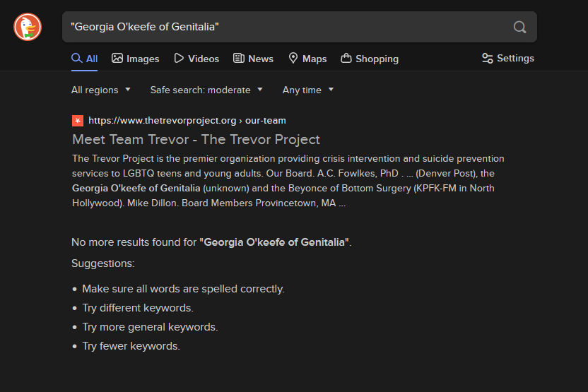Switch to the News tab
The height and width of the screenshot is (392, 588).
pos(253,59)
